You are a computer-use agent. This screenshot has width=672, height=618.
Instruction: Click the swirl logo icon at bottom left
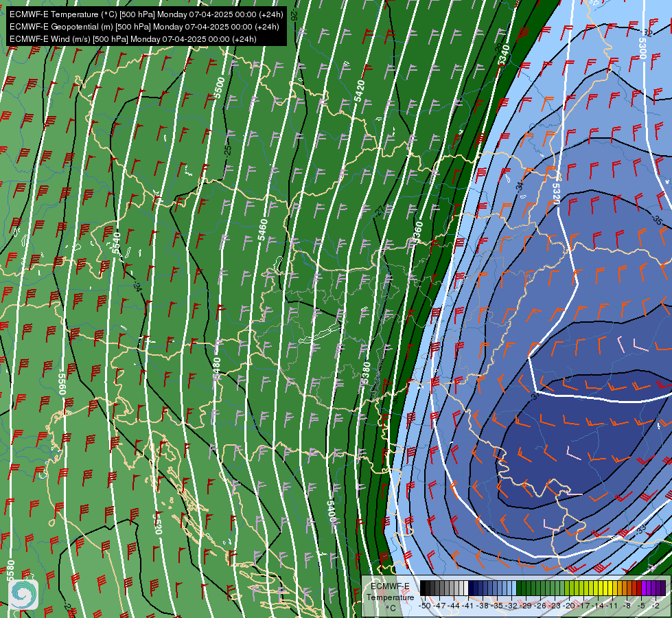click(23, 595)
